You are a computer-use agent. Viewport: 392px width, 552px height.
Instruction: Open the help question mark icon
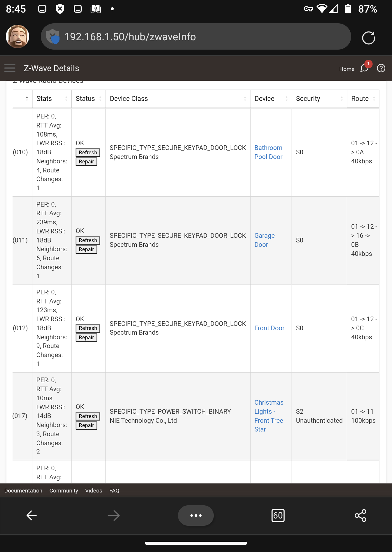tap(381, 68)
